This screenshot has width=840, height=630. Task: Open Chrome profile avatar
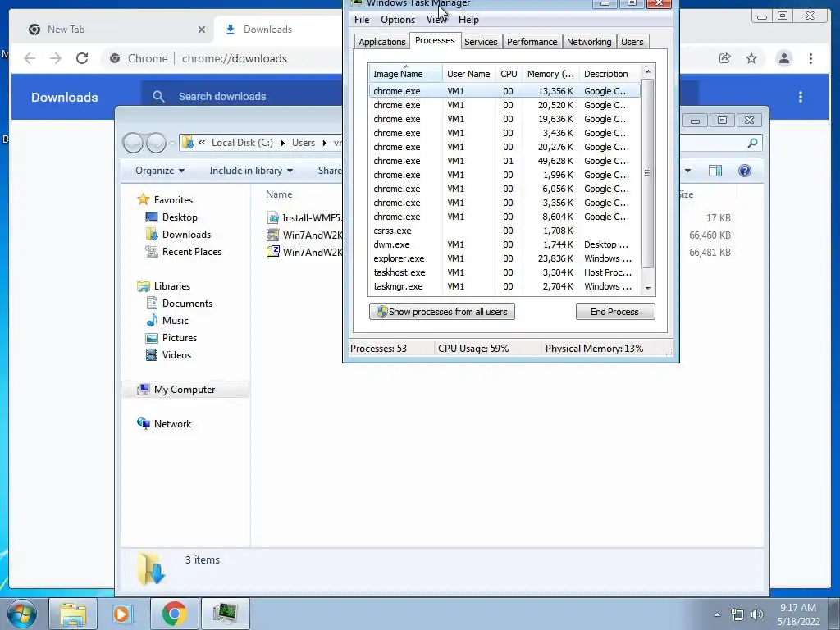click(x=784, y=58)
